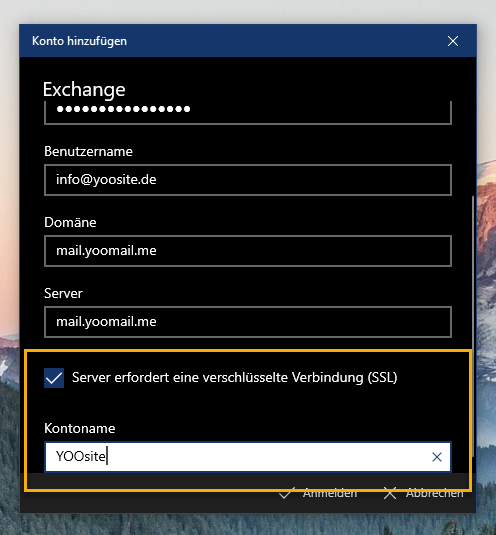Click the Exchange heading

click(84, 89)
